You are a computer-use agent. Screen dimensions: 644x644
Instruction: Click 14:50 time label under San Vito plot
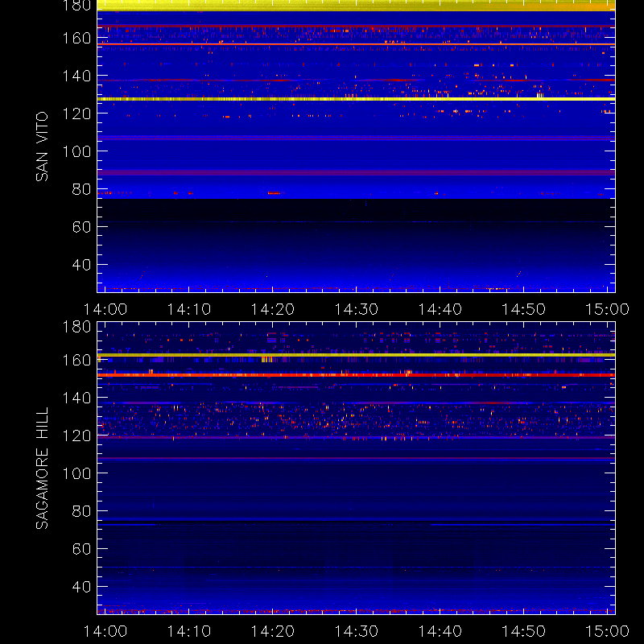pyautogui.click(x=524, y=309)
